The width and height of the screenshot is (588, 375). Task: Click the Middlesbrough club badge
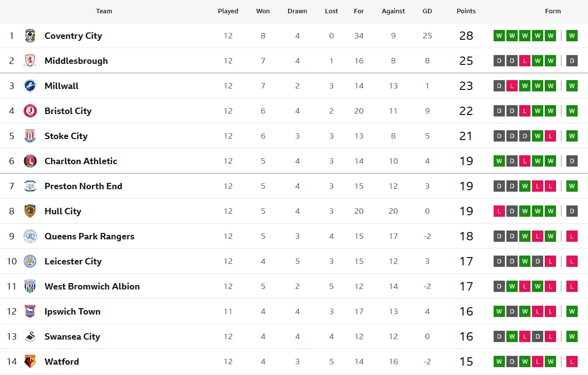click(x=30, y=61)
